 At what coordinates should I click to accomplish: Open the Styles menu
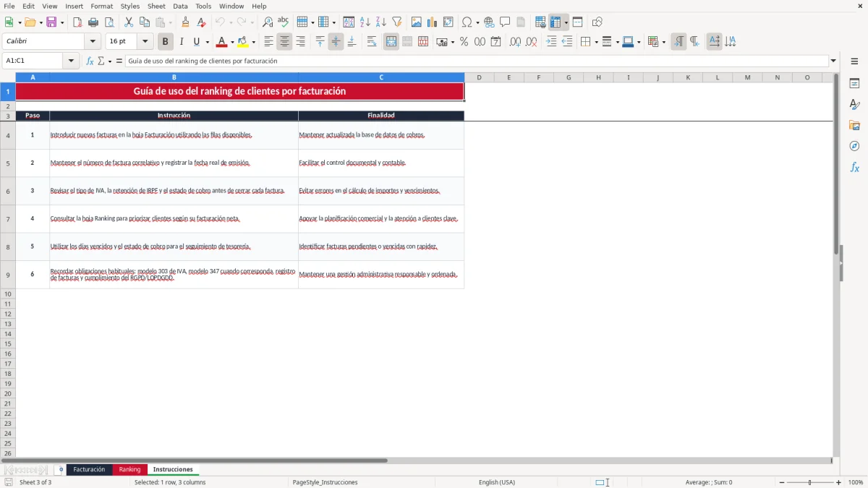pos(130,6)
